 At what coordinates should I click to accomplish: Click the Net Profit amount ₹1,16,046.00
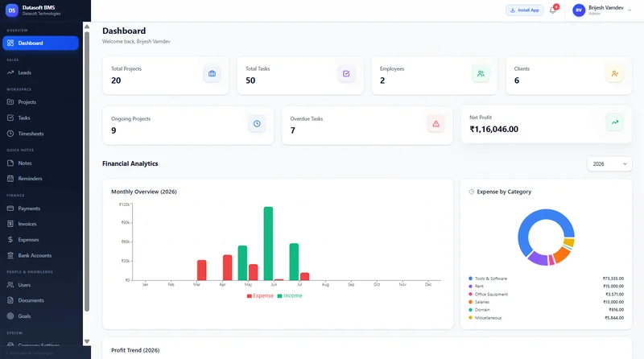[494, 130]
